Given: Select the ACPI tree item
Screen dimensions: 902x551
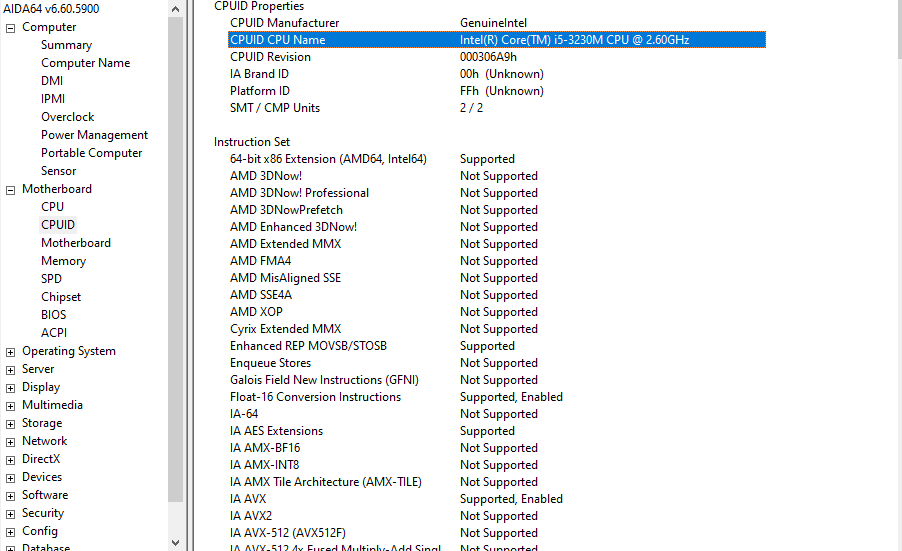Looking at the screenshot, I should (x=53, y=333).
